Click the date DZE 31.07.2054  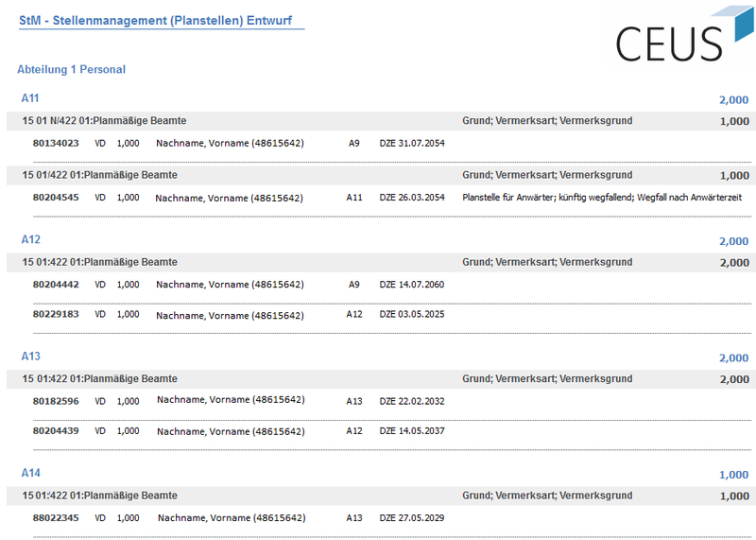coord(411,144)
